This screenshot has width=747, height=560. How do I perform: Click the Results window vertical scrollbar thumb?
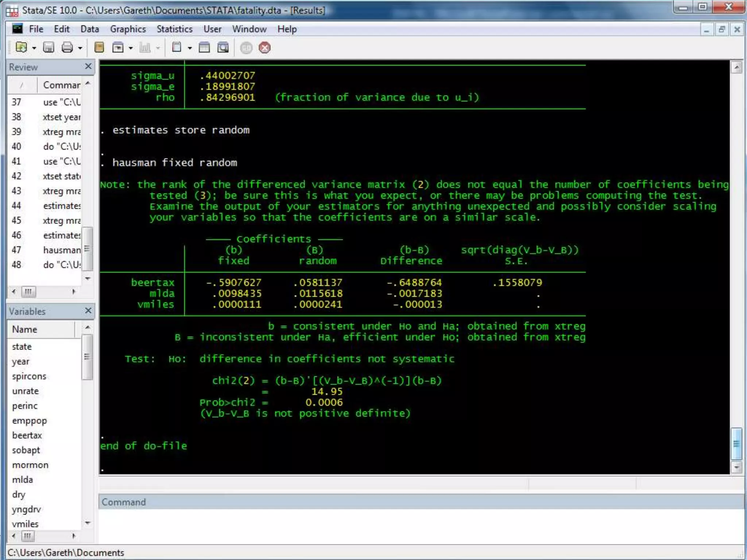tap(736, 444)
